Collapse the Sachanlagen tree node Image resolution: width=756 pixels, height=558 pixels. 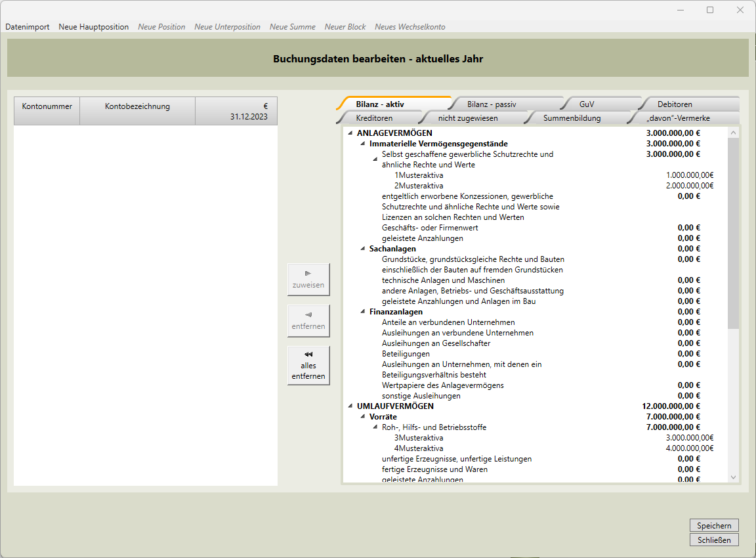[x=363, y=249]
